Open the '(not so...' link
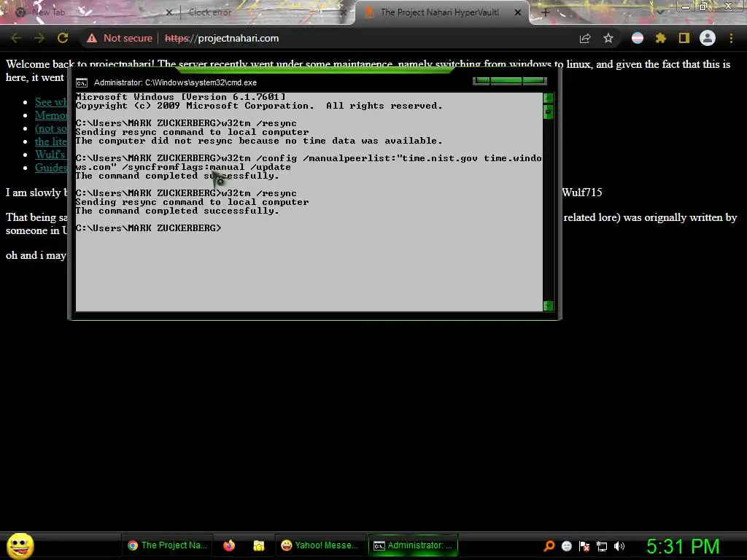 pos(51,128)
